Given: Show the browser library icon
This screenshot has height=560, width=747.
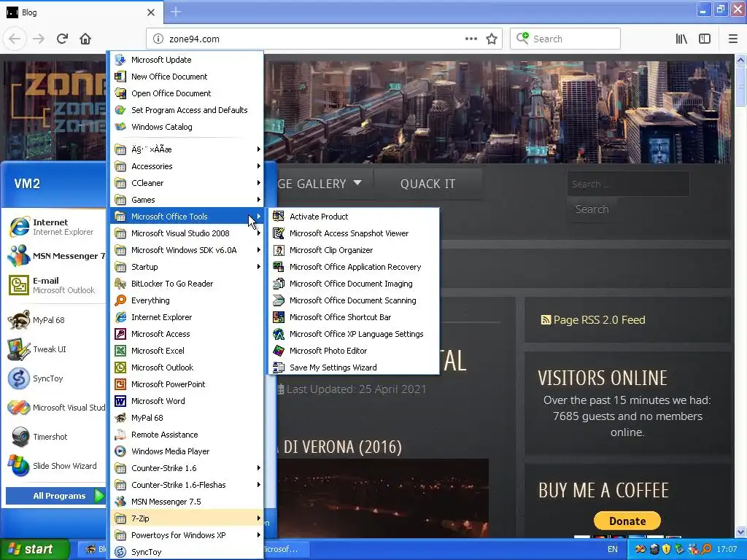Looking at the screenshot, I should [x=682, y=39].
